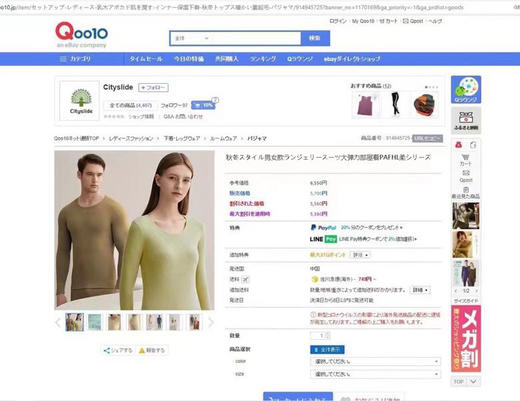Image resolution: width=520 pixels, height=401 pixels.
Task: Go to ebayダイレクトショップ in navigation bar
Action: coord(352,59)
